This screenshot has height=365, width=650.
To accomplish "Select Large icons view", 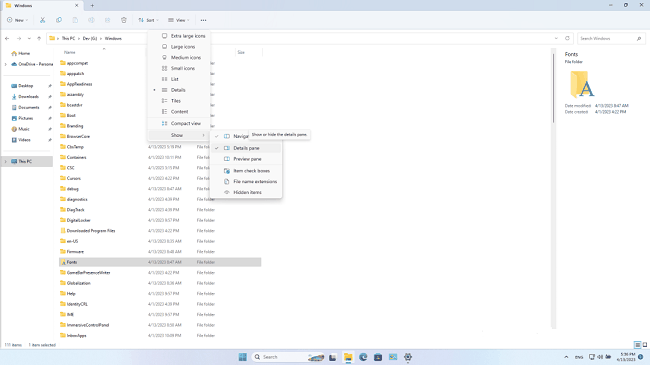I will [x=179, y=47].
